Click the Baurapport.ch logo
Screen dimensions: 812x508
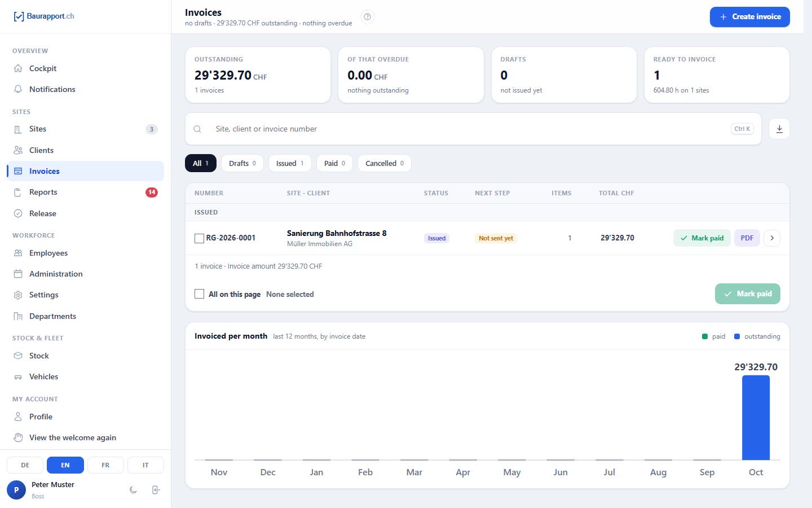pos(44,16)
